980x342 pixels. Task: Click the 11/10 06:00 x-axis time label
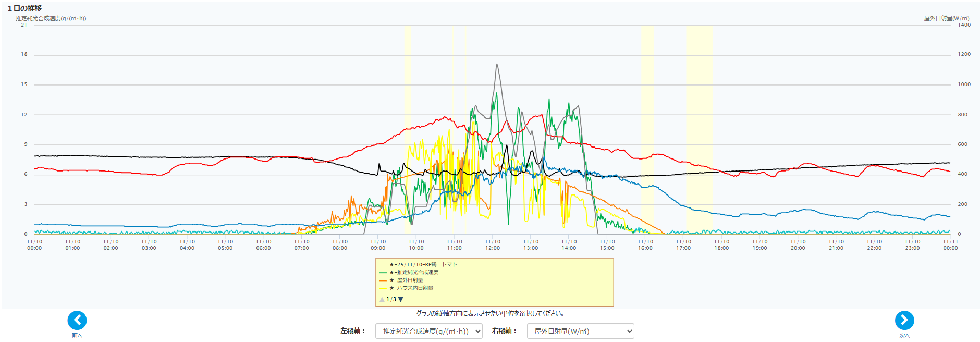pos(263,245)
